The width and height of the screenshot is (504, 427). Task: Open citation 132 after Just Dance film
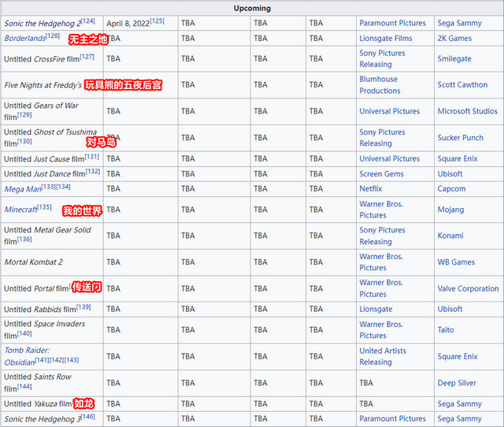93,172
